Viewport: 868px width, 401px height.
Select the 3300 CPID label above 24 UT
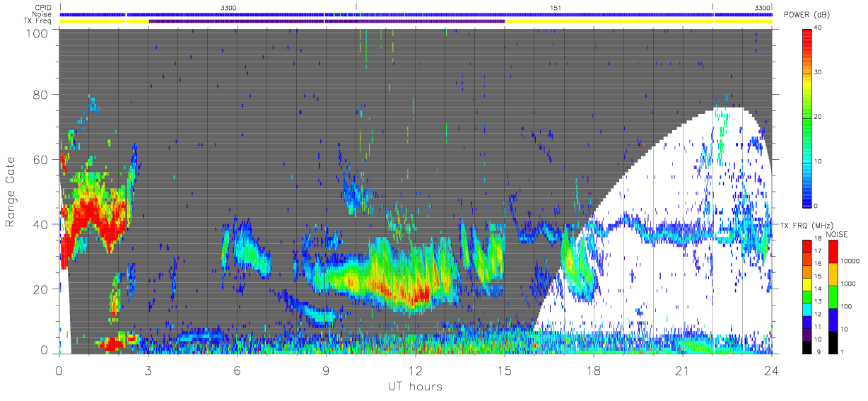pyautogui.click(x=763, y=7)
